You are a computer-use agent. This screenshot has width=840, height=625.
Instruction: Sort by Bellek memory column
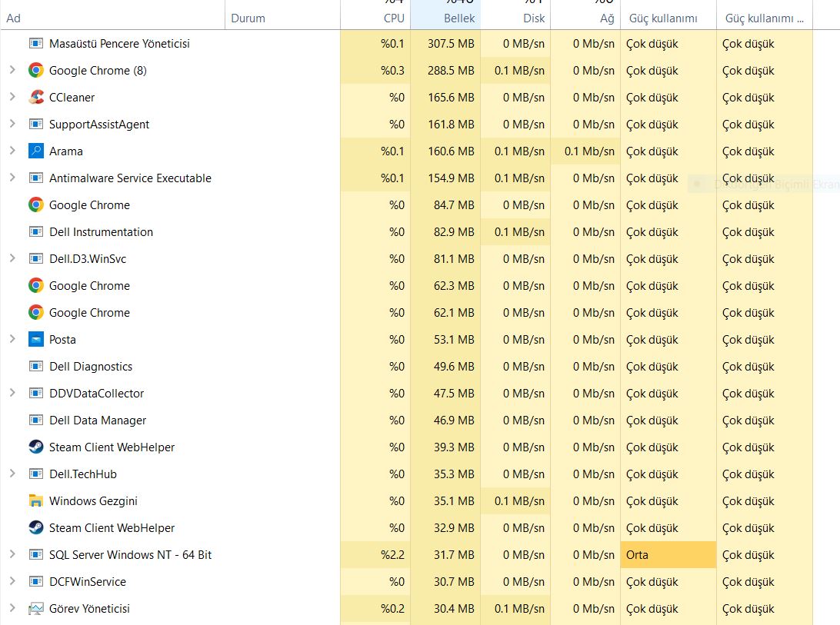coord(459,18)
